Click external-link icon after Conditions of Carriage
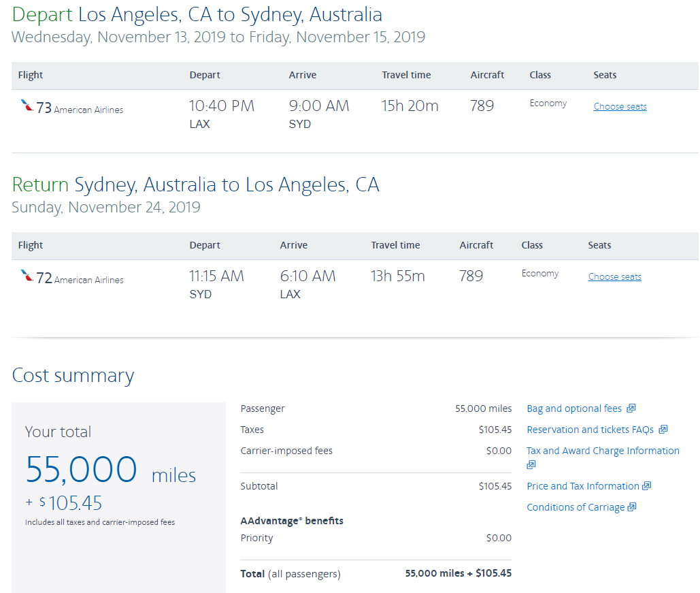The height and width of the screenshot is (593, 700). pos(632,507)
